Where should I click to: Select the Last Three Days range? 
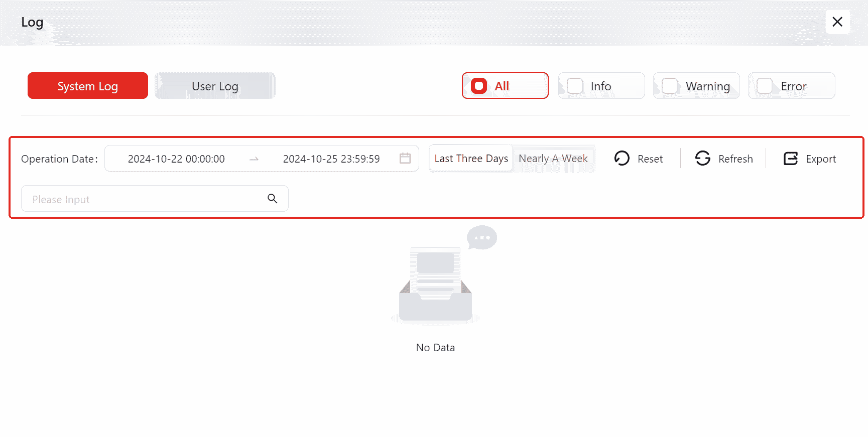coord(471,159)
